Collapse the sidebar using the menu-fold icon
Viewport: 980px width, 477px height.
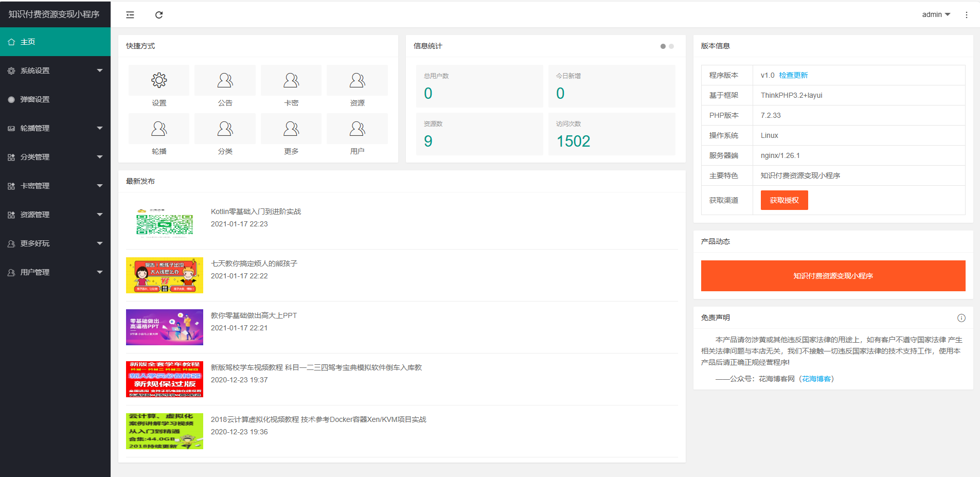click(130, 15)
